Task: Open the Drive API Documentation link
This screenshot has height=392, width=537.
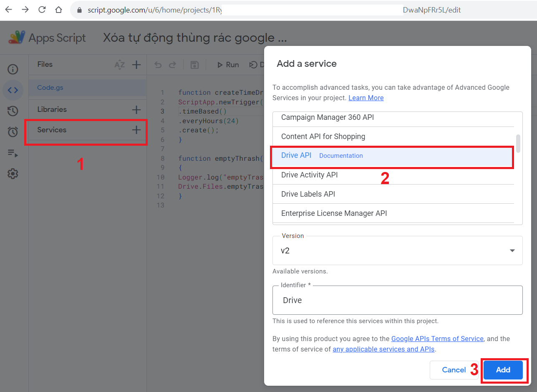Action: (341, 156)
